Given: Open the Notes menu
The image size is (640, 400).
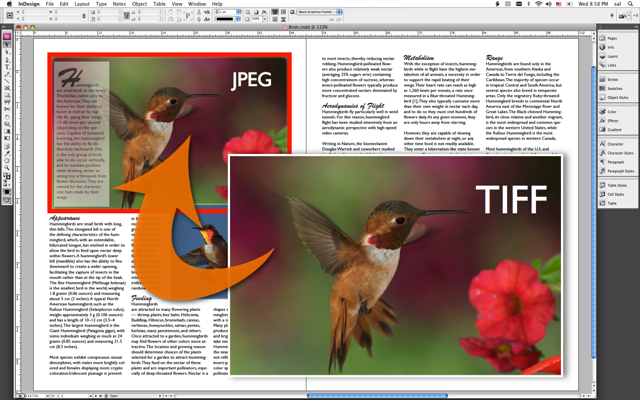Looking at the screenshot, I should click(119, 4).
